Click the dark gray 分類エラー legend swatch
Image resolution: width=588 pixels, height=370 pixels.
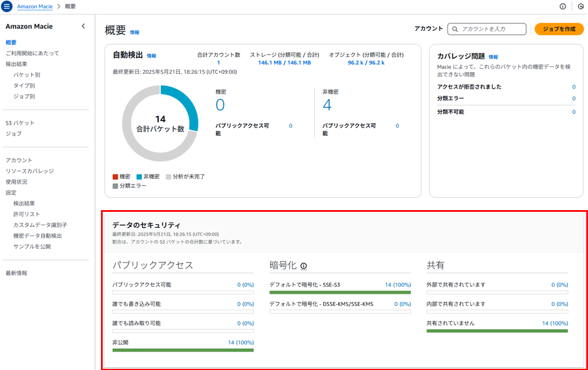[x=115, y=186]
